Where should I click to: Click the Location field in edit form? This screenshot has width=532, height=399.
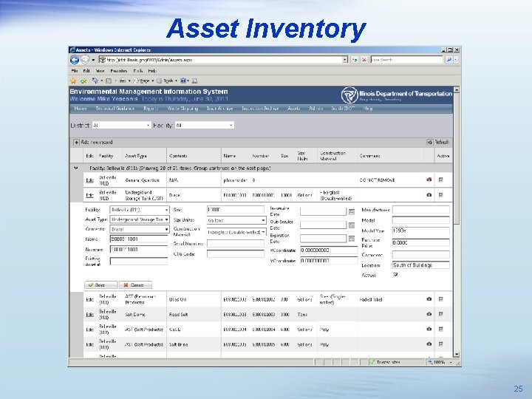pos(420,265)
